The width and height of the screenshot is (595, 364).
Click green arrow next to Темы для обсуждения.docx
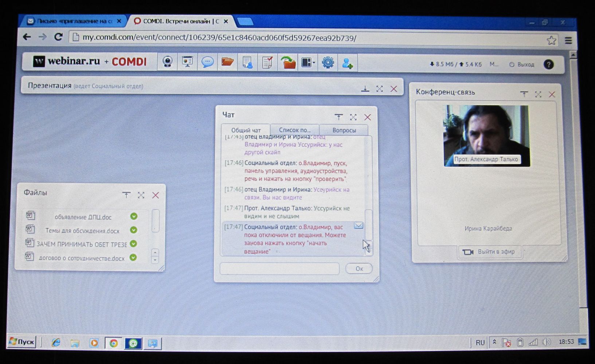(134, 230)
